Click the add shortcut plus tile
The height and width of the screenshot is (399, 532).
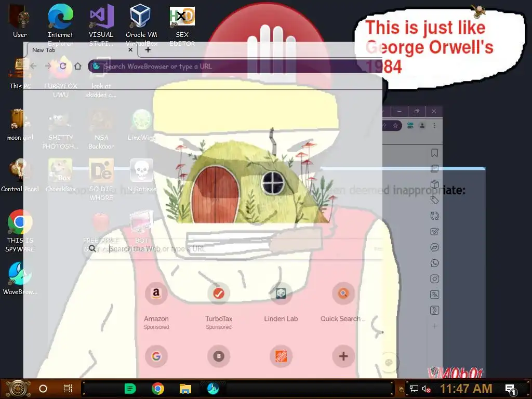(343, 356)
